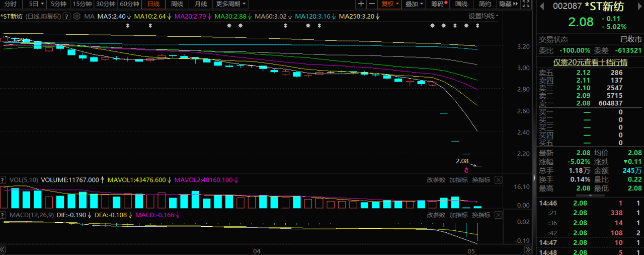Screen dimensions: 644x255
Task: Click 改参数 in VOL panel
Action: (436, 180)
